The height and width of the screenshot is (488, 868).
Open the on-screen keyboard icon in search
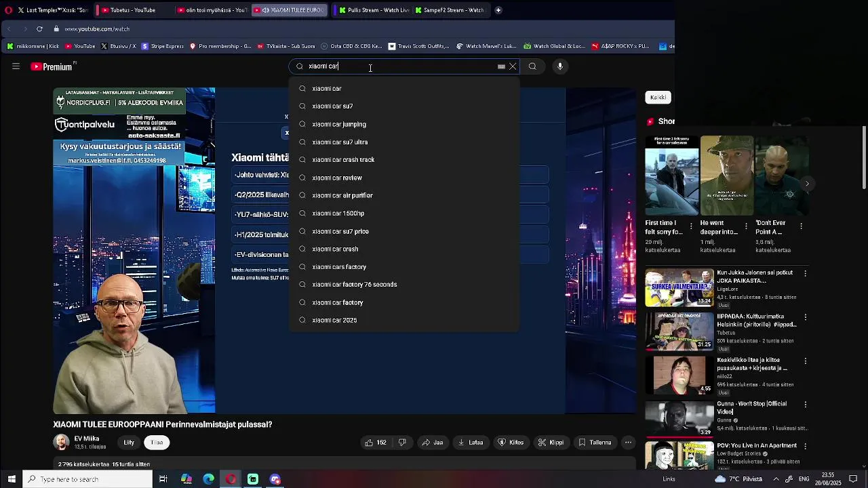coord(501,66)
